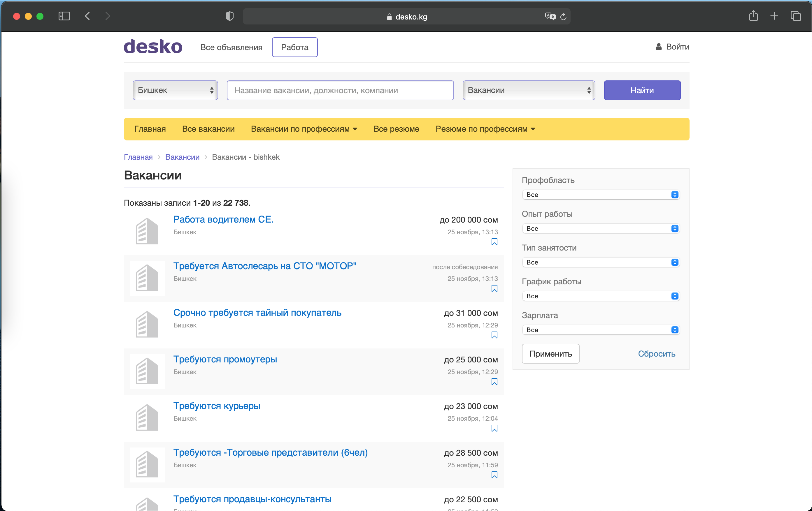The image size is (812, 511).
Task: Bookmark the тайный покупатель vacancy
Action: pos(494,335)
